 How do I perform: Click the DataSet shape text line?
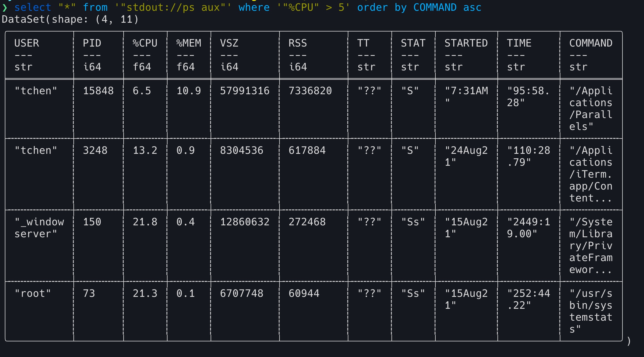70,19
